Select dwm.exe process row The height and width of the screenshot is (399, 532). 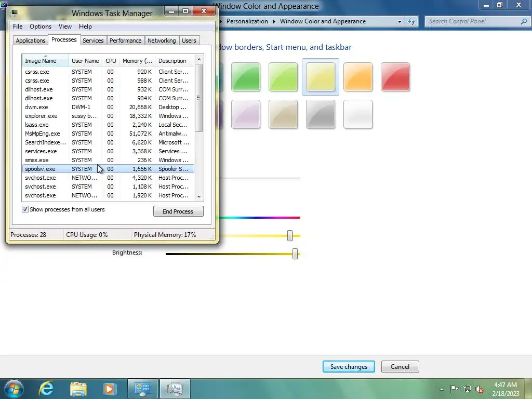[108, 107]
